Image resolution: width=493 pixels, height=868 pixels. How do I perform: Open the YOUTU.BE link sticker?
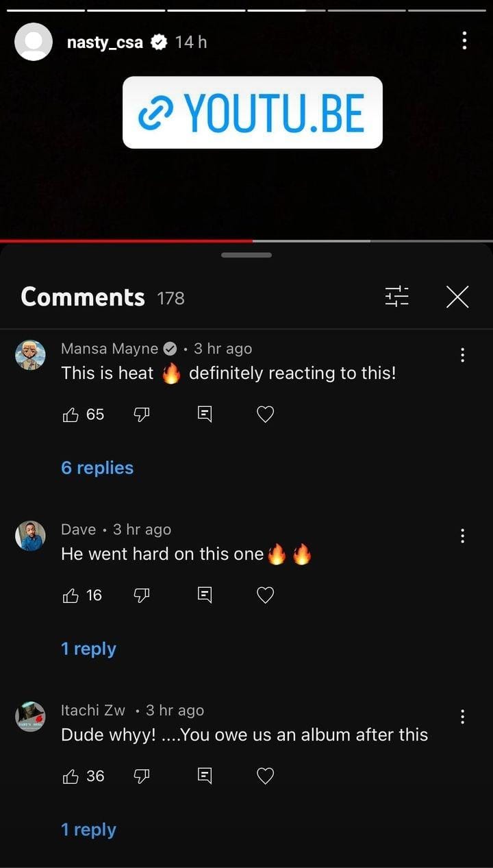[252, 112]
